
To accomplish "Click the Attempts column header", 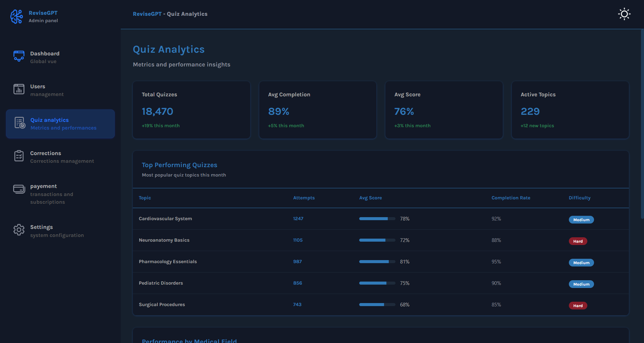I will point(304,198).
